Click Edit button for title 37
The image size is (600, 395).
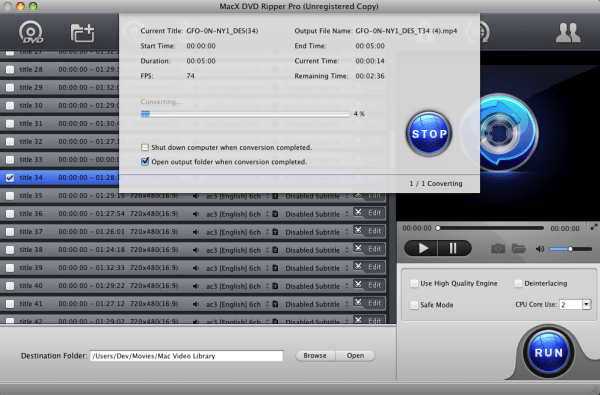[x=374, y=231]
